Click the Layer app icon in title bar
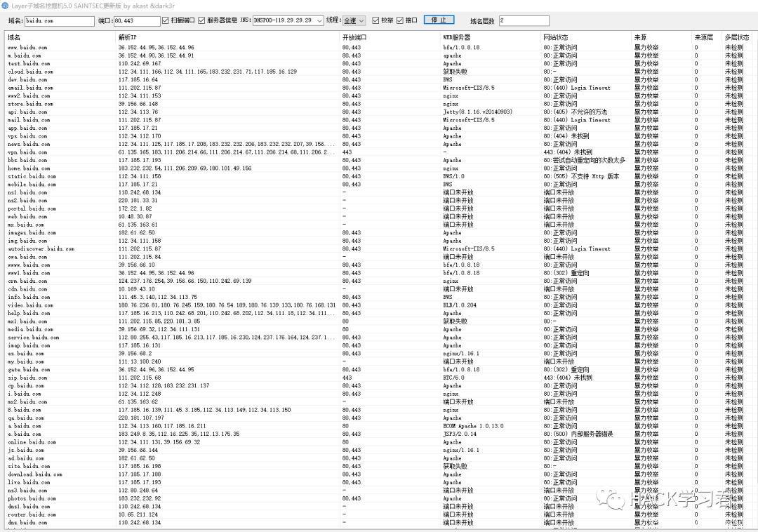 [5, 6]
